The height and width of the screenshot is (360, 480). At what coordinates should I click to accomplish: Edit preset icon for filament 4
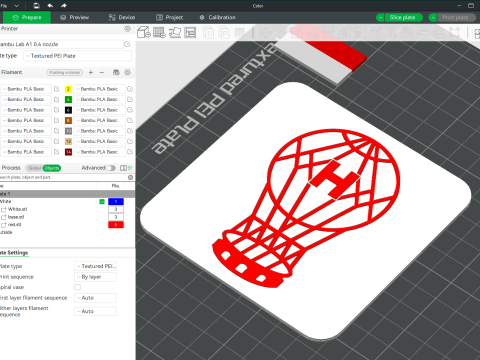tap(130, 99)
